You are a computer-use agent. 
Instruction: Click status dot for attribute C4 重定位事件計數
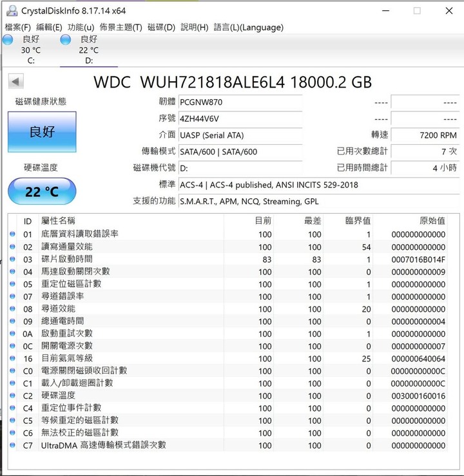[x=12, y=408]
